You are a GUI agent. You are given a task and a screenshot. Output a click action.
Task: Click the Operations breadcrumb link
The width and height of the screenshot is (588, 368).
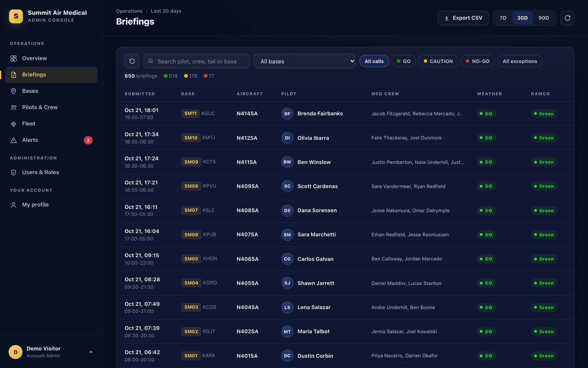click(x=129, y=11)
